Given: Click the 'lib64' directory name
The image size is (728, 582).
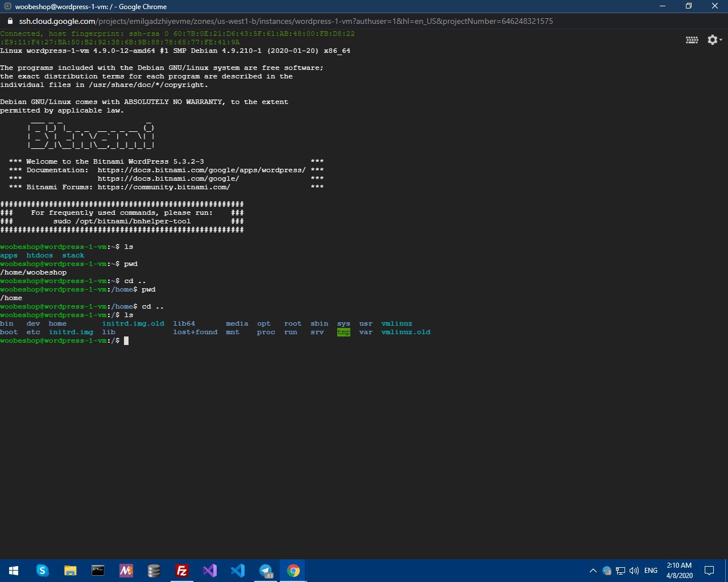Looking at the screenshot, I should [x=184, y=323].
